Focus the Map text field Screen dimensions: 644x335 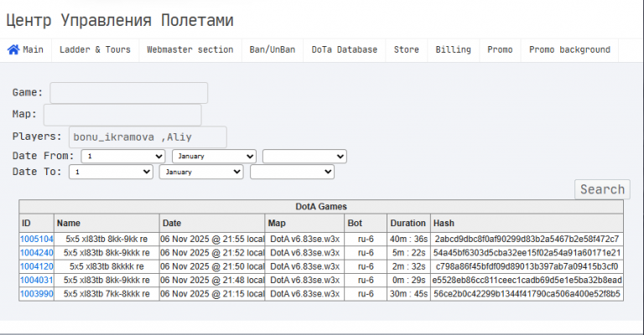pyautogui.click(x=122, y=115)
